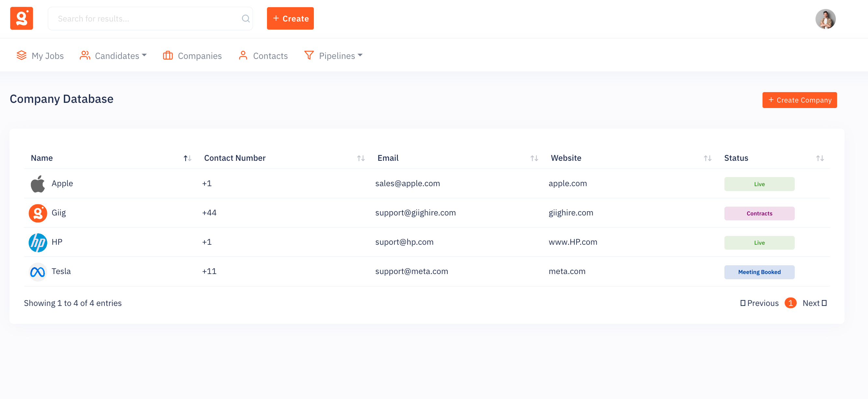Open the user profile avatar
Viewport: 868px width, 399px height.
[825, 19]
